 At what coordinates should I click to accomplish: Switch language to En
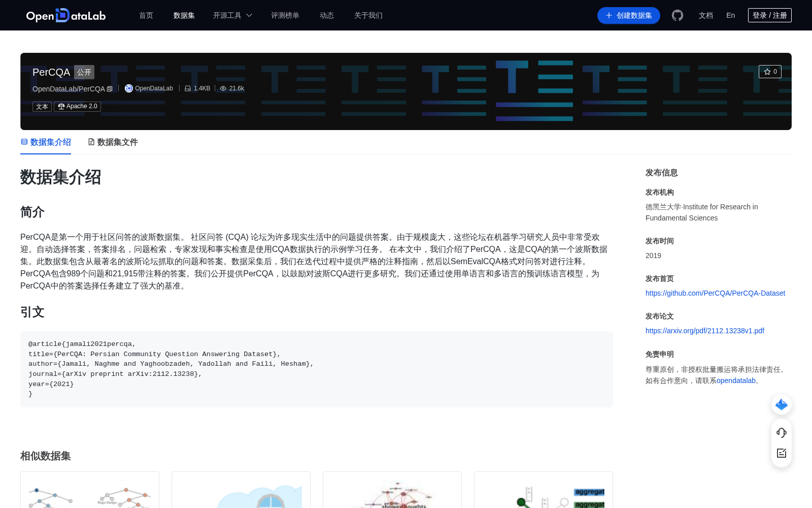tap(731, 15)
